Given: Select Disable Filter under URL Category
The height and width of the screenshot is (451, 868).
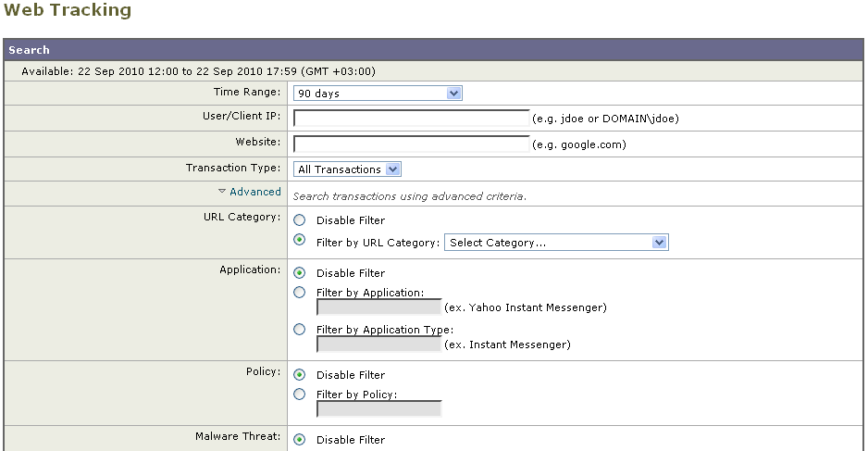Looking at the screenshot, I should coord(300,220).
